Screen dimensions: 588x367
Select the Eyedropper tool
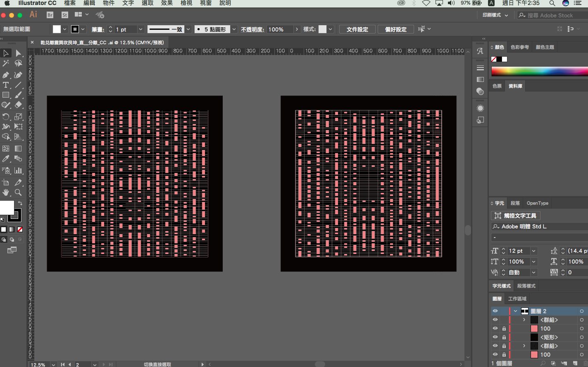click(x=6, y=159)
